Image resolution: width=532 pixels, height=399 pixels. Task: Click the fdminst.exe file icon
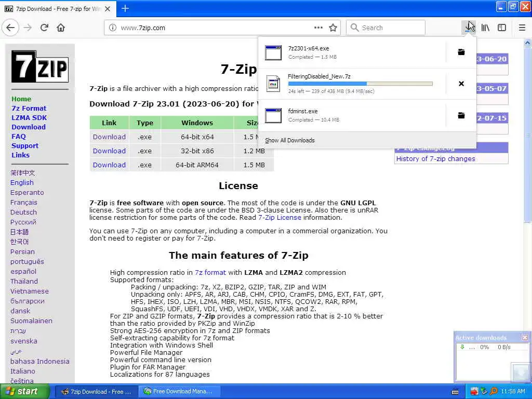click(273, 115)
